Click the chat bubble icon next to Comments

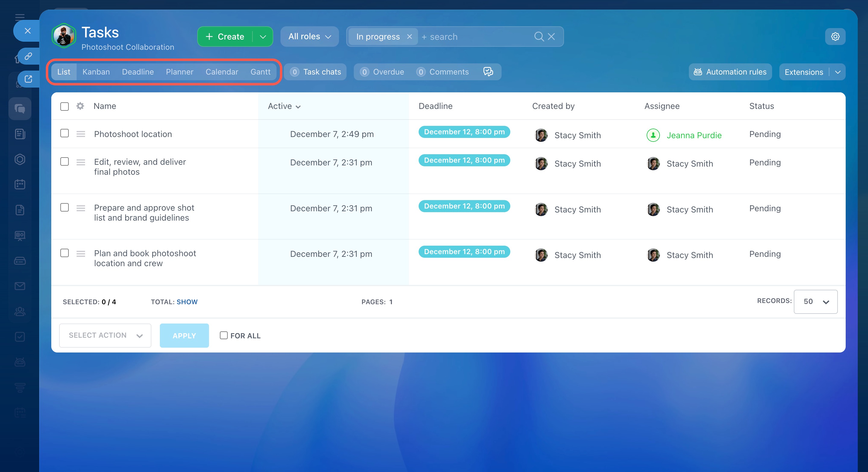tap(488, 72)
